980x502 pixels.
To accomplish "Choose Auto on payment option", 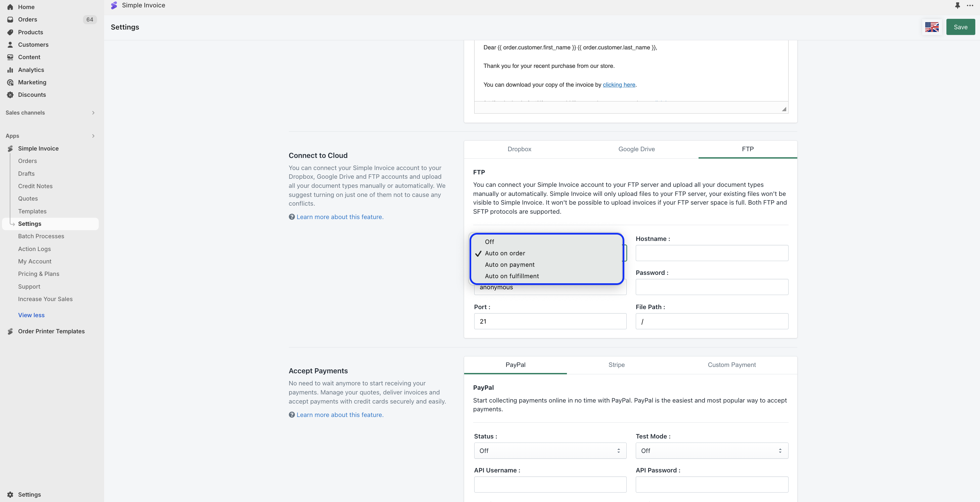I will (509, 264).
